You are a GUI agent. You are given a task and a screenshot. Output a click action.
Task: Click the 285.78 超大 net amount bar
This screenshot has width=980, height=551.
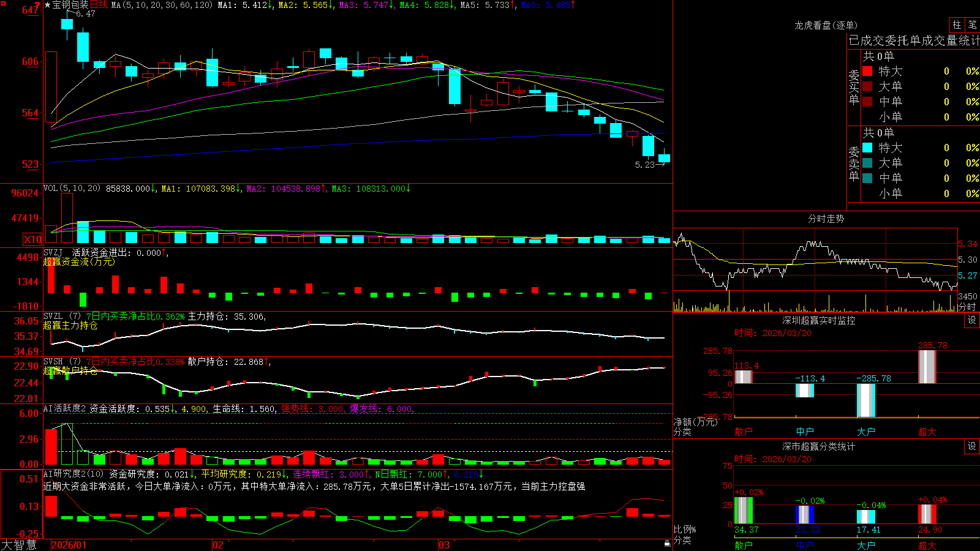point(927,367)
